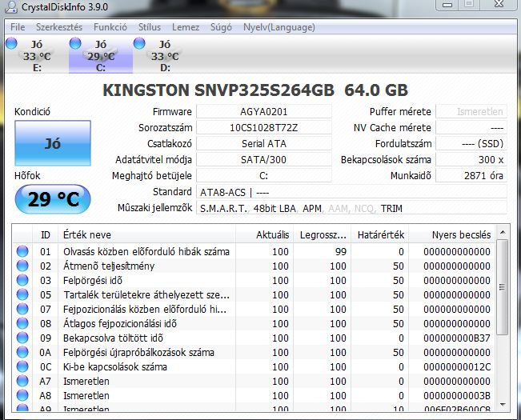Click the Meghajtó betűjele field C:
Screen dimensions: 521x420
264,175
